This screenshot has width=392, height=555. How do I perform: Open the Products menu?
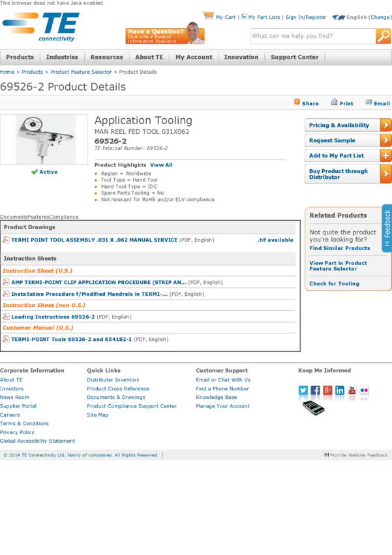[x=20, y=57]
